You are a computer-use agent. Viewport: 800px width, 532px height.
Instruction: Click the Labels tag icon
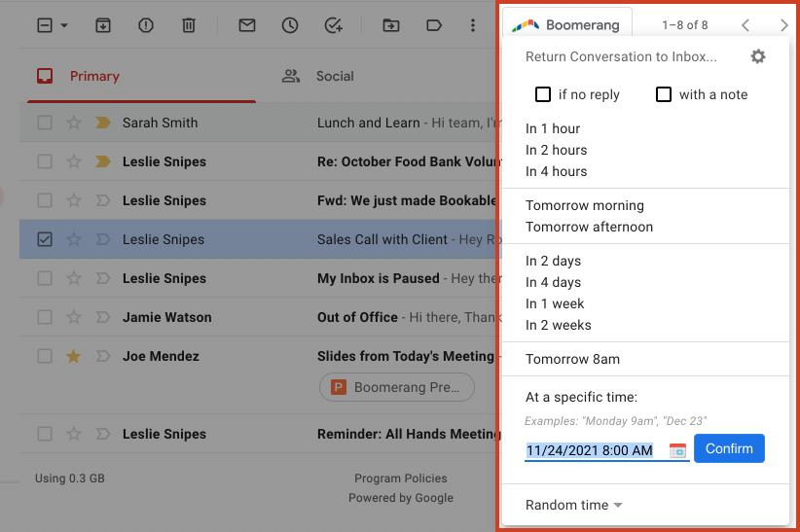coord(434,25)
